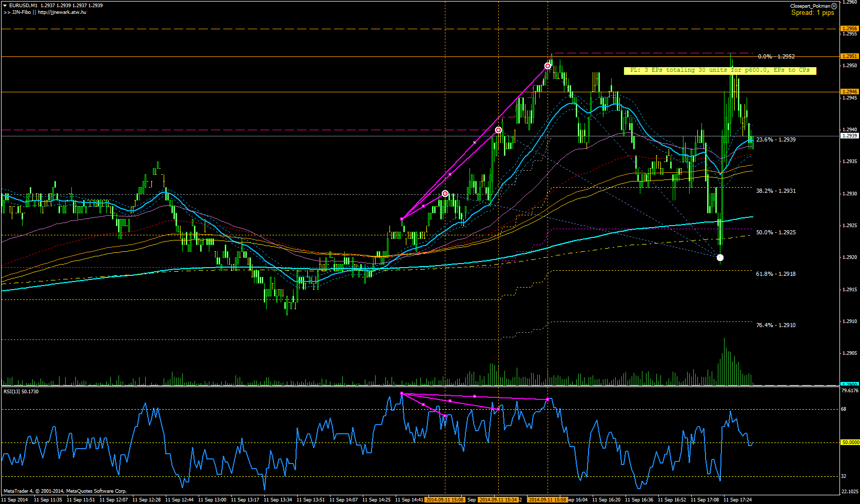Select the pink trendline start handle near 1.2926
This screenshot has height=504, width=860.
click(x=402, y=219)
